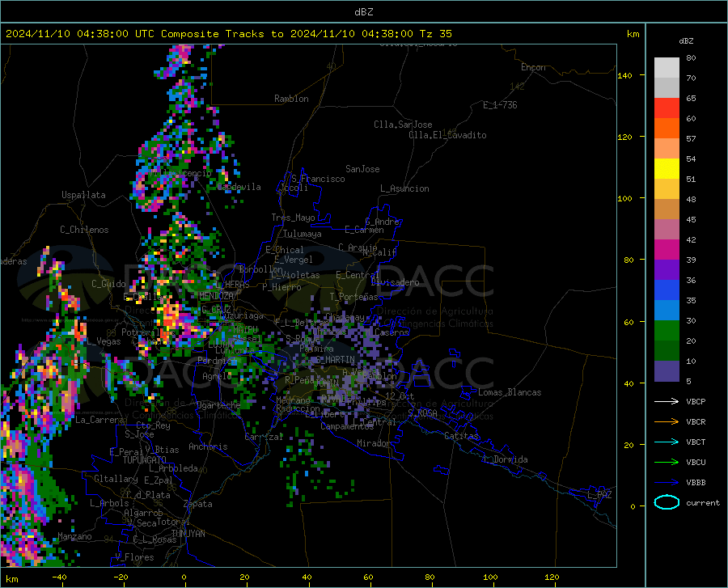Select the bright yellow 51-54 dBZ swatch

coord(667,169)
